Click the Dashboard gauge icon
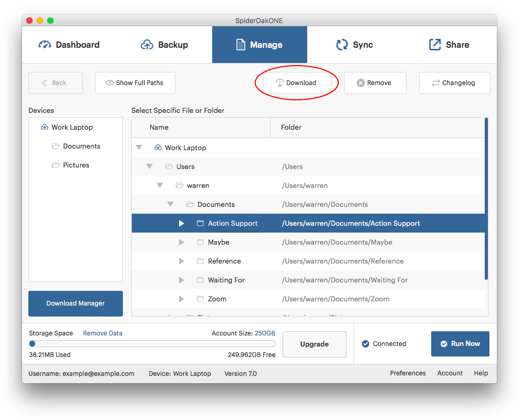This screenshot has height=420, width=532. (x=45, y=45)
